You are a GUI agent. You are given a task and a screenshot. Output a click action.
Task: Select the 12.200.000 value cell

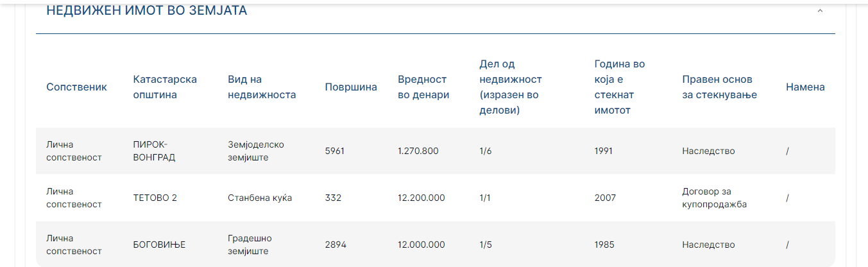point(421,198)
